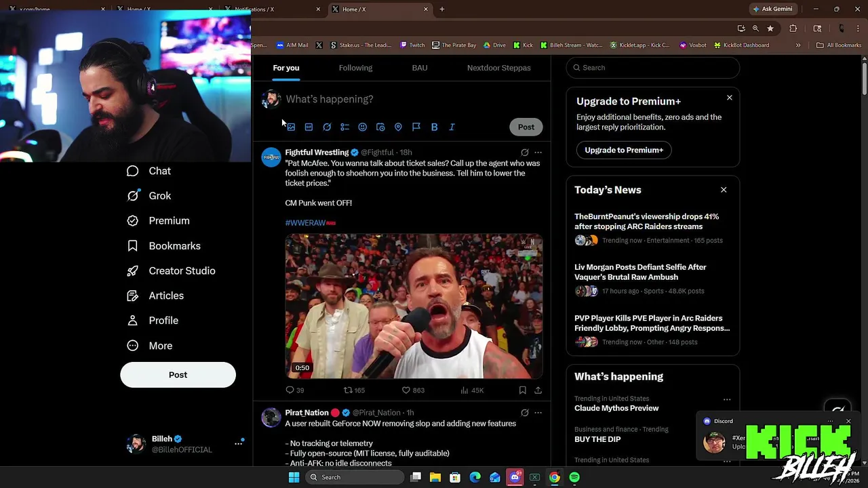The width and height of the screenshot is (868, 488).
Task: Go to Profile in the sidebar
Action: point(153,321)
